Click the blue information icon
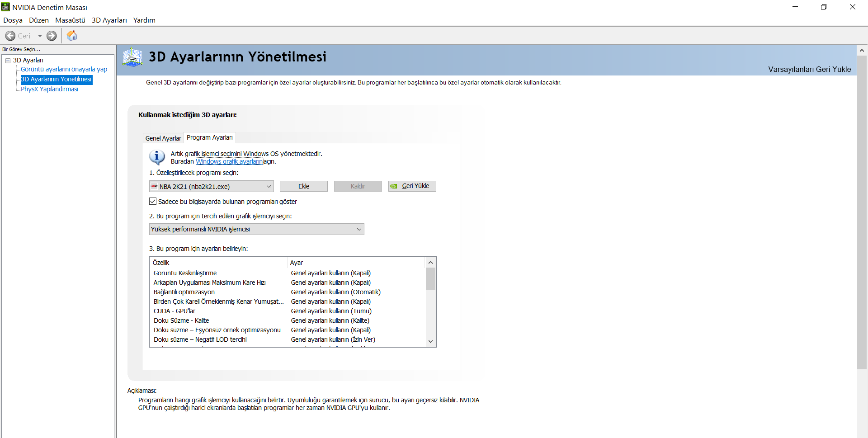Screen dimensions: 868x438 (x=157, y=157)
